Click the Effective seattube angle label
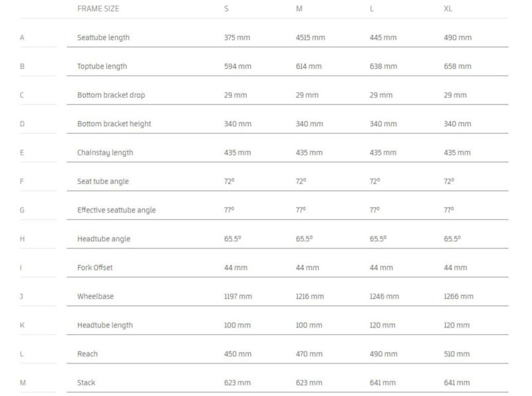The image size is (532, 396). [x=116, y=210]
